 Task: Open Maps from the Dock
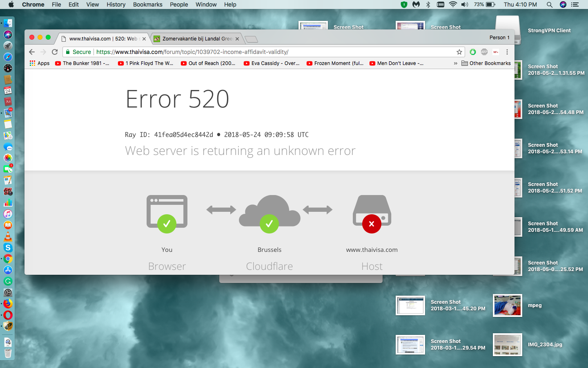tap(8, 135)
